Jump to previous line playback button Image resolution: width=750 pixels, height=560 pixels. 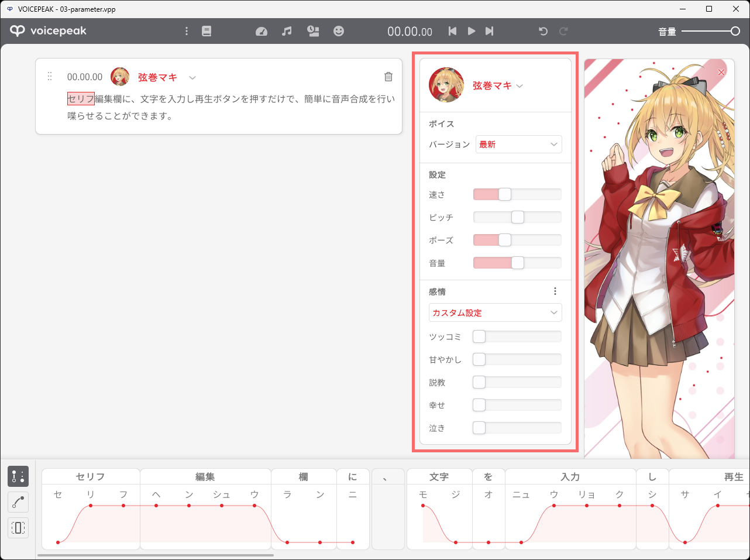pyautogui.click(x=452, y=31)
